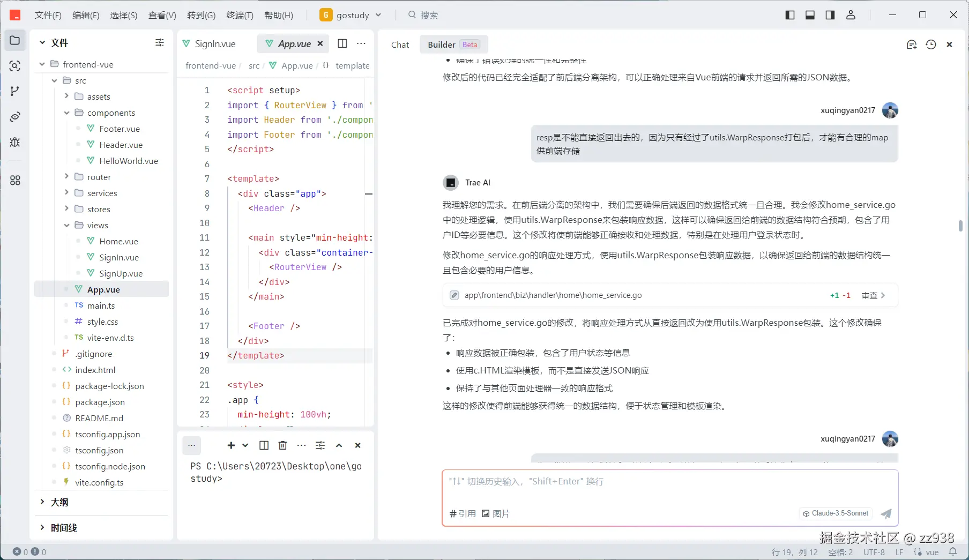The image size is (969, 560).
Task: Split the editor to the right
Action: (342, 43)
